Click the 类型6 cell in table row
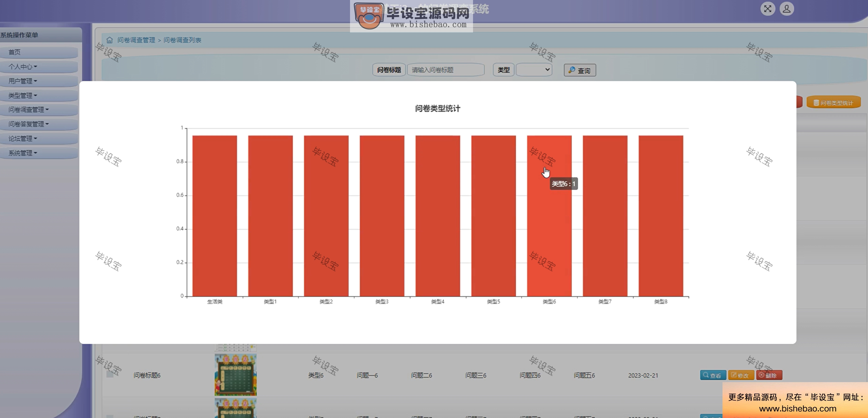 click(x=316, y=375)
